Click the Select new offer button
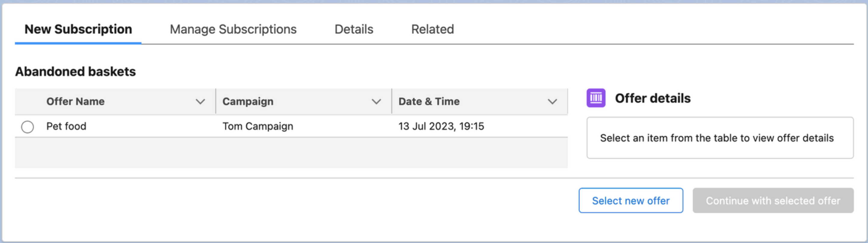 click(x=630, y=201)
